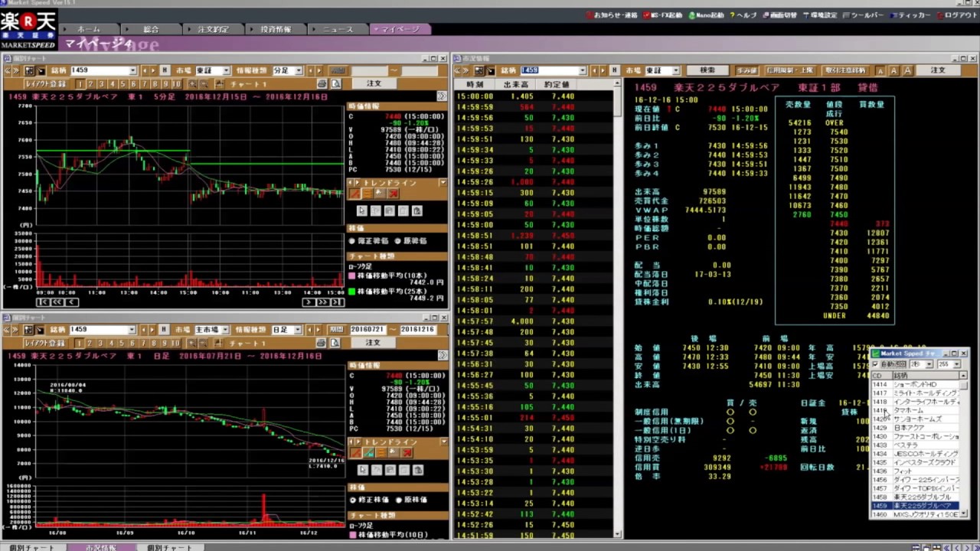This screenshot has height=551, width=980.
Task: Select the red arrow drawing tool, upper chart
Action: (393, 194)
